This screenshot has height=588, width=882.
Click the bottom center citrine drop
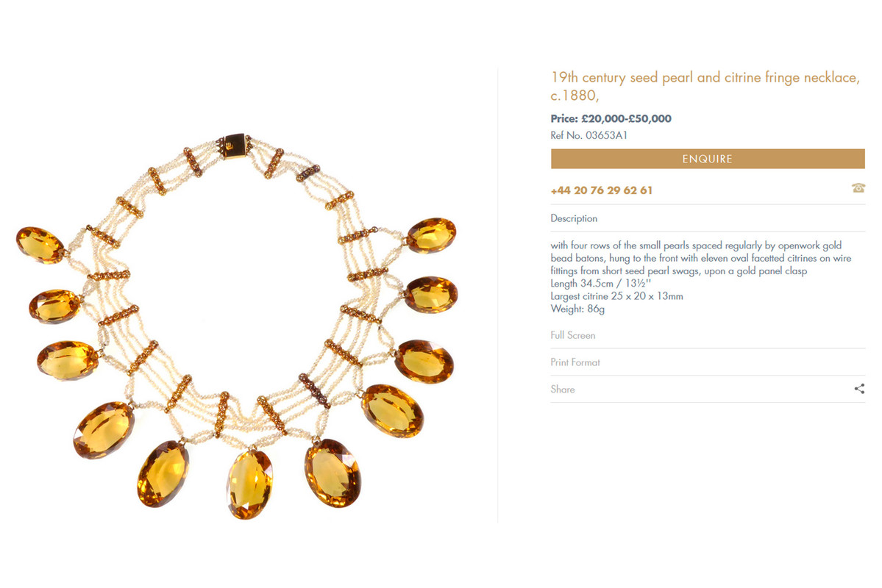pos(250,484)
